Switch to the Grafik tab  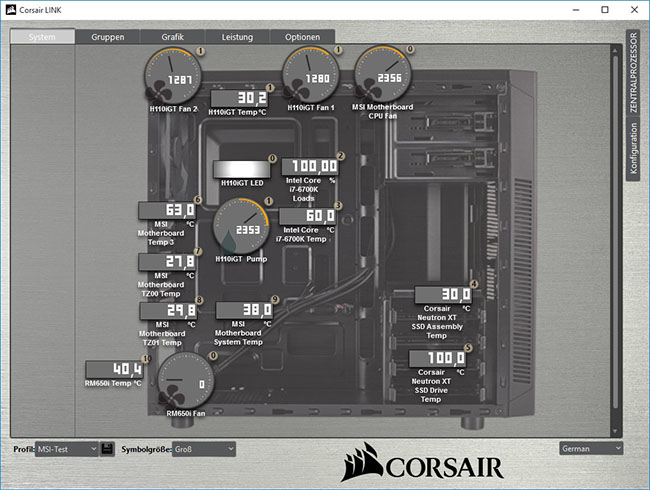[x=172, y=36]
